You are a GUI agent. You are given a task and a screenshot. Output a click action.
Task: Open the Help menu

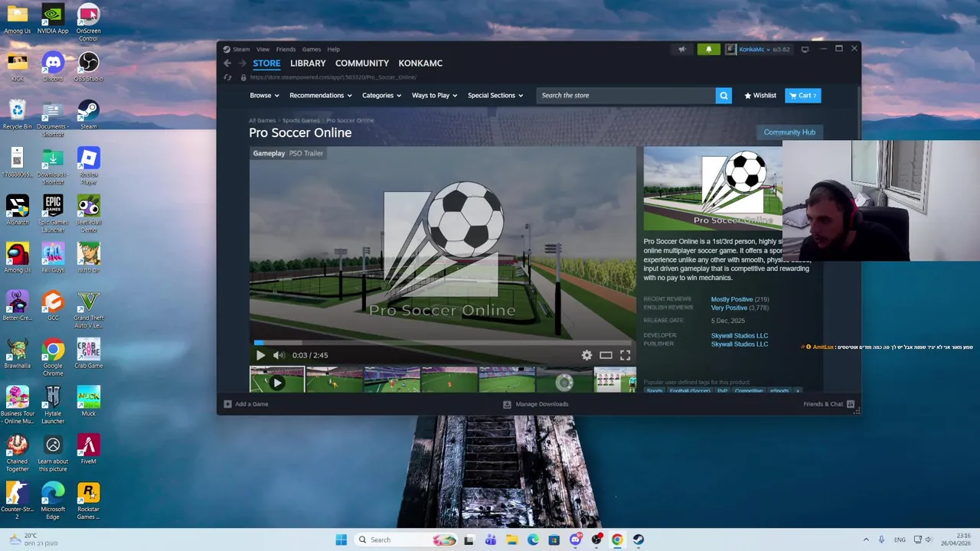334,49
